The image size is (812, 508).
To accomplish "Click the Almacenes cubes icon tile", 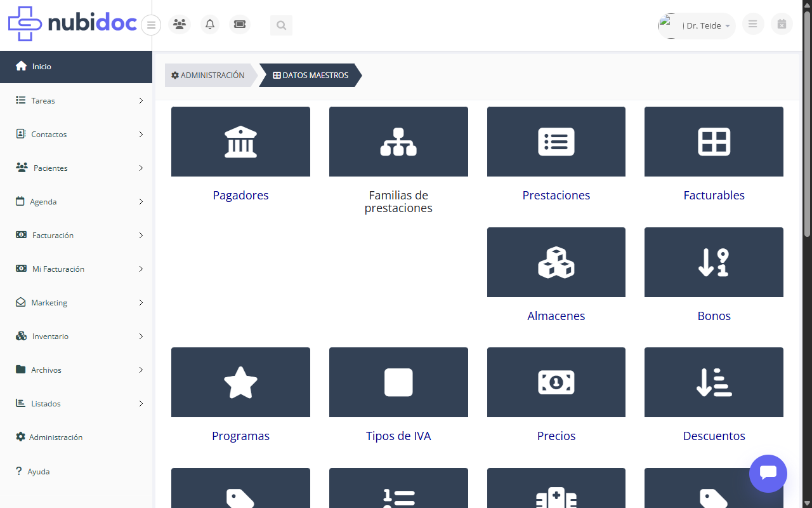I will 556,262.
